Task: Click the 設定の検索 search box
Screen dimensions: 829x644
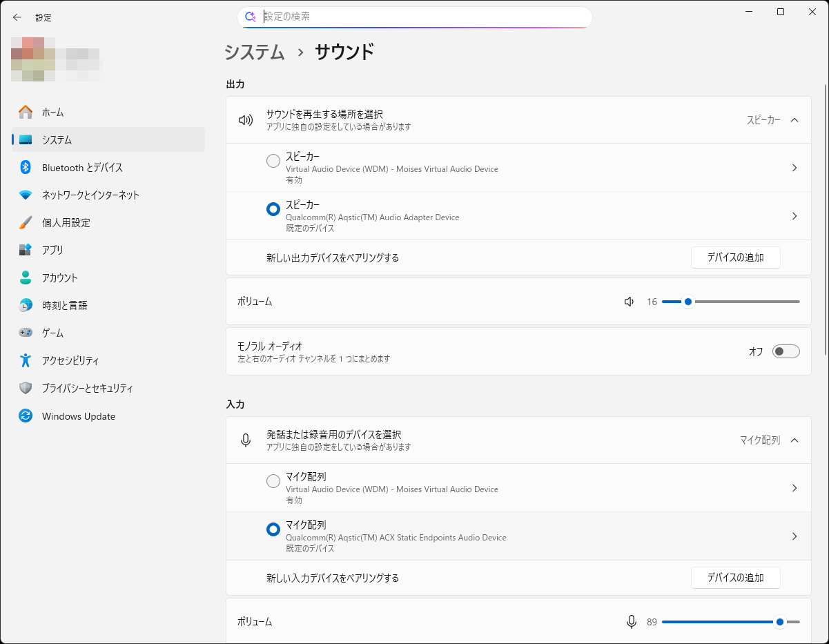Action: pyautogui.click(x=414, y=17)
